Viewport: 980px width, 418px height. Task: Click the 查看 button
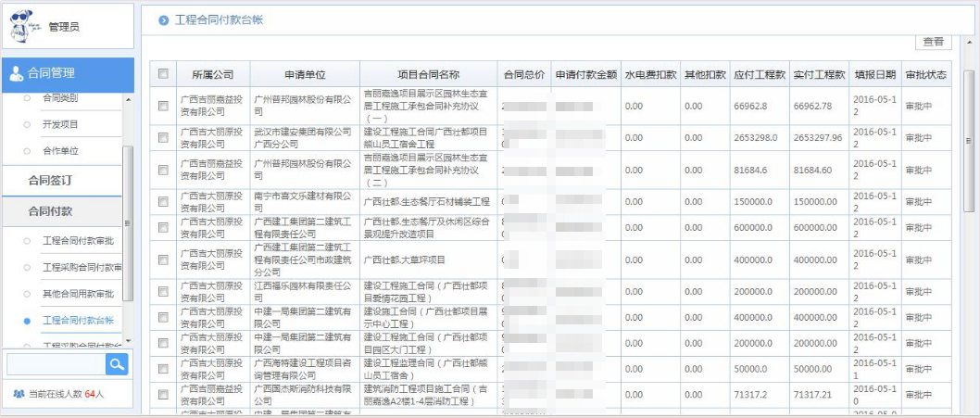[933, 42]
